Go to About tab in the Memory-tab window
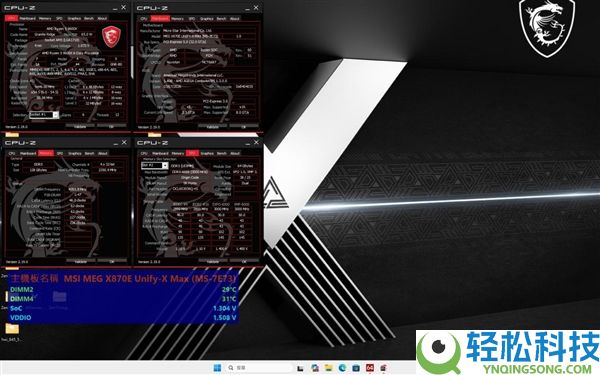Viewport: 600px width, 375px height. click(103, 153)
